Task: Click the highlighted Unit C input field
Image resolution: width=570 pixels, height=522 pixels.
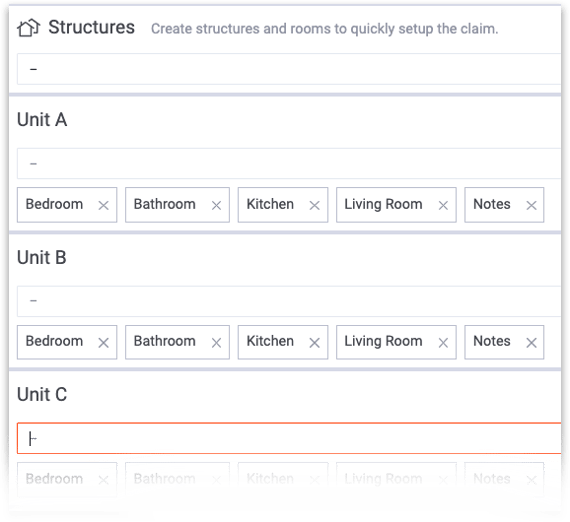Action: pos(289,438)
